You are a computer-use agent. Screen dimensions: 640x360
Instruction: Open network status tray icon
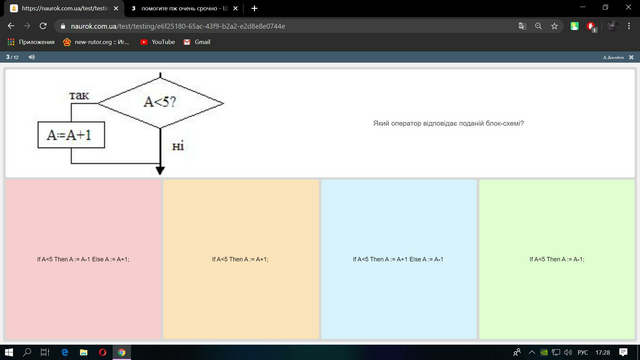(556, 352)
